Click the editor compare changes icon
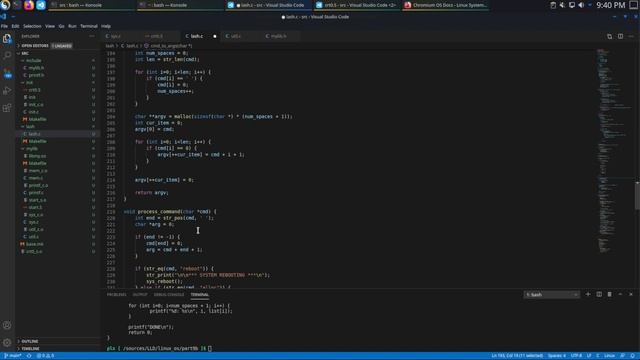The height and width of the screenshot is (360, 640). tap(609, 36)
